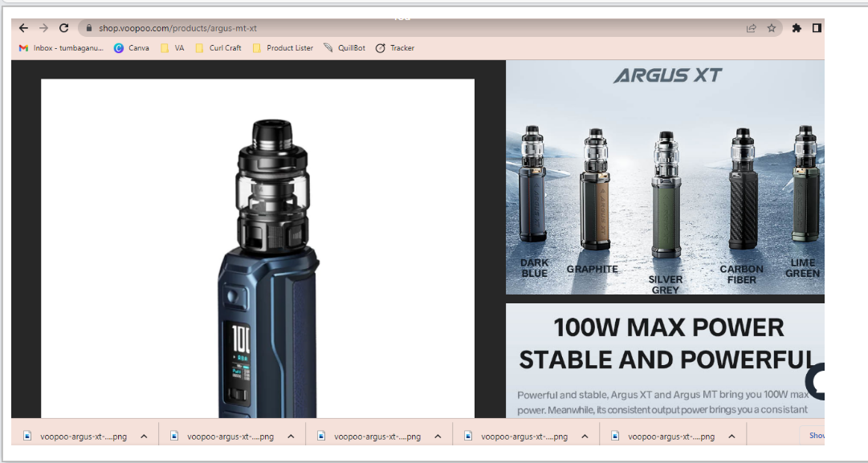Screen dimensions: 868x463
Task: Open the Canva bookmark
Action: tap(131, 48)
